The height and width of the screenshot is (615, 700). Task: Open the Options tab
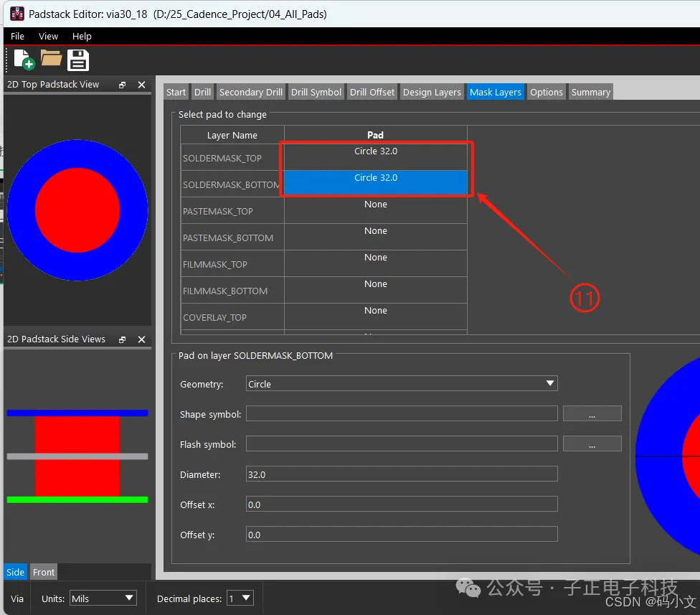point(546,92)
